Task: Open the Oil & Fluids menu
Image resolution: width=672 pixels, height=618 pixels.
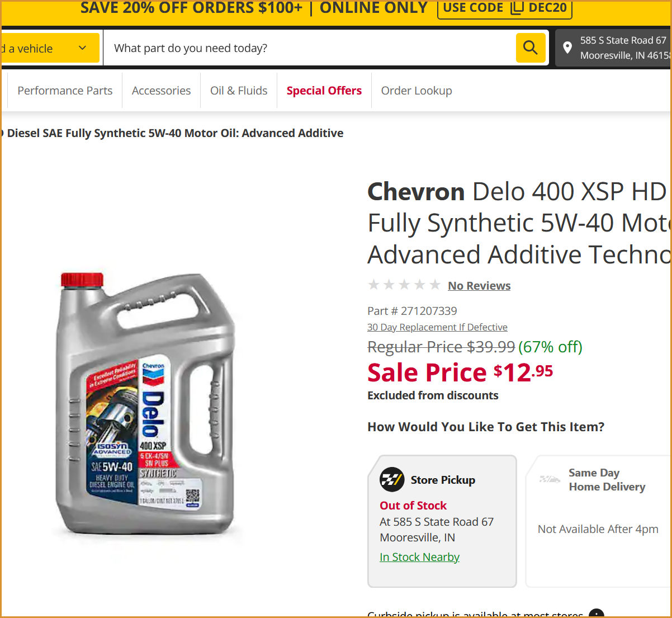Action: pos(239,91)
